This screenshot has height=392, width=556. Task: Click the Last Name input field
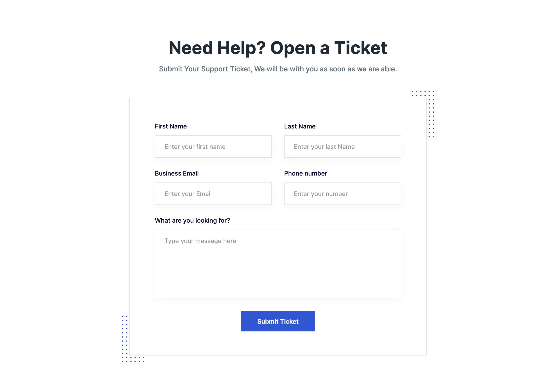coord(342,147)
